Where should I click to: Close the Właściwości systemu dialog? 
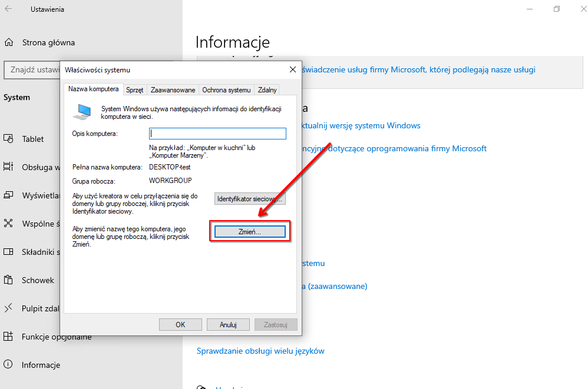pos(293,69)
